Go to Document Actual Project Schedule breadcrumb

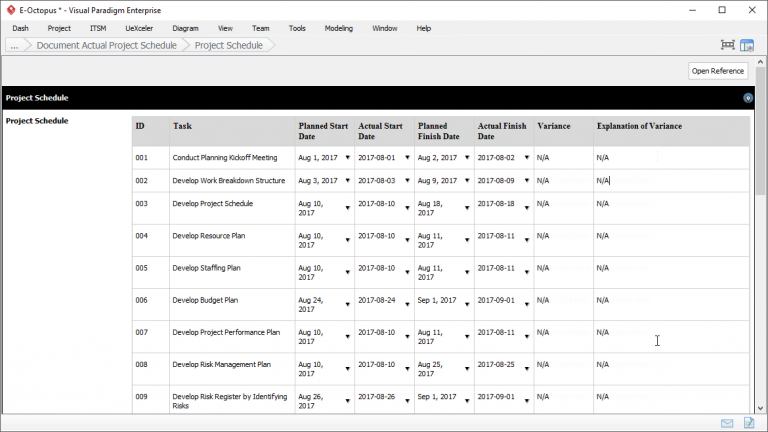106,45
